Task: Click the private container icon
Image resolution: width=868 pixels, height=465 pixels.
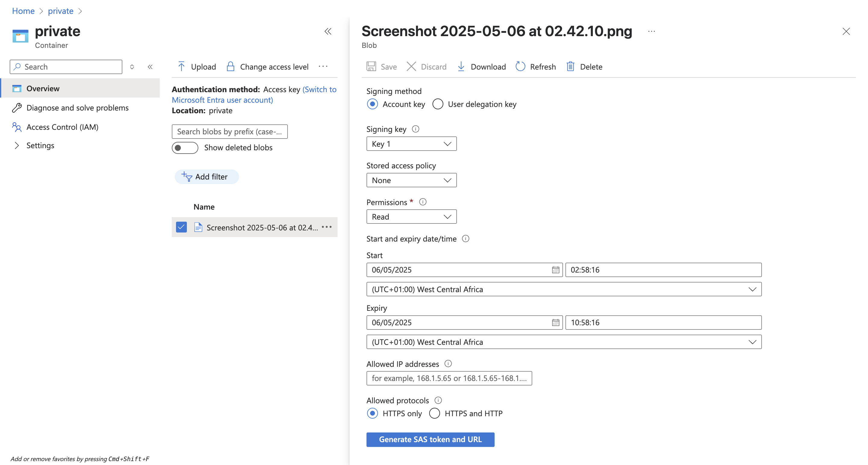Action: tap(20, 36)
